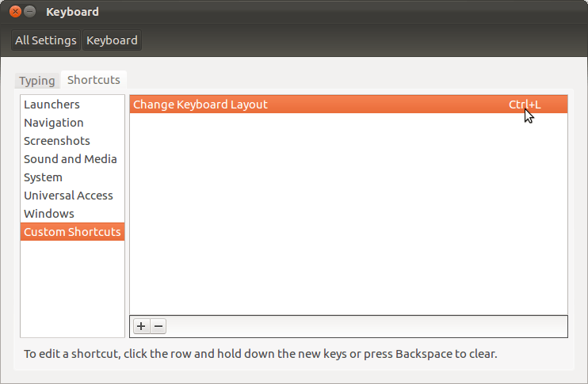The width and height of the screenshot is (588, 384).
Task: Click the plus icon to add shortcut
Action: click(140, 326)
